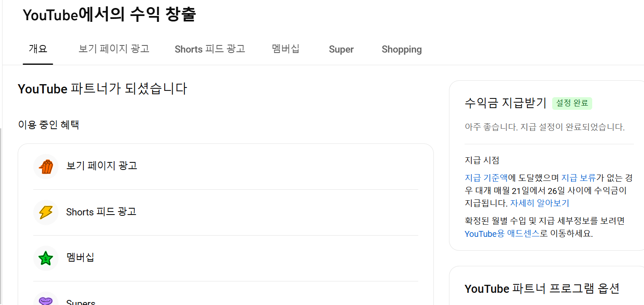
Task: Select 멤버십 in the benefits list
Action: [80, 257]
